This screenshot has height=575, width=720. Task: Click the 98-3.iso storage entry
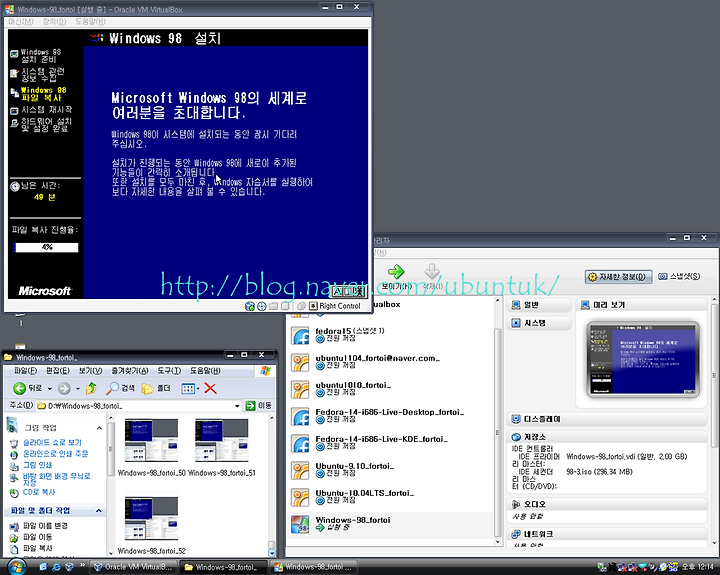[x=599, y=472]
